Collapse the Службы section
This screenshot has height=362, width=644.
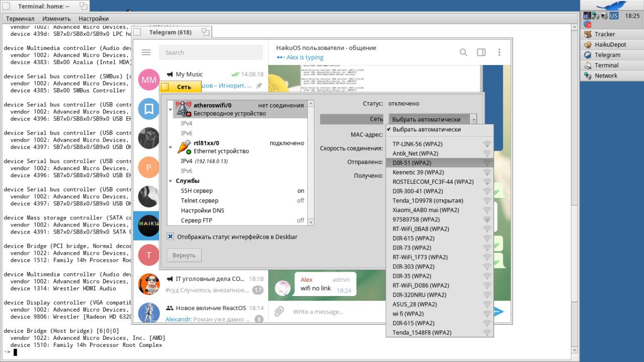click(171, 181)
